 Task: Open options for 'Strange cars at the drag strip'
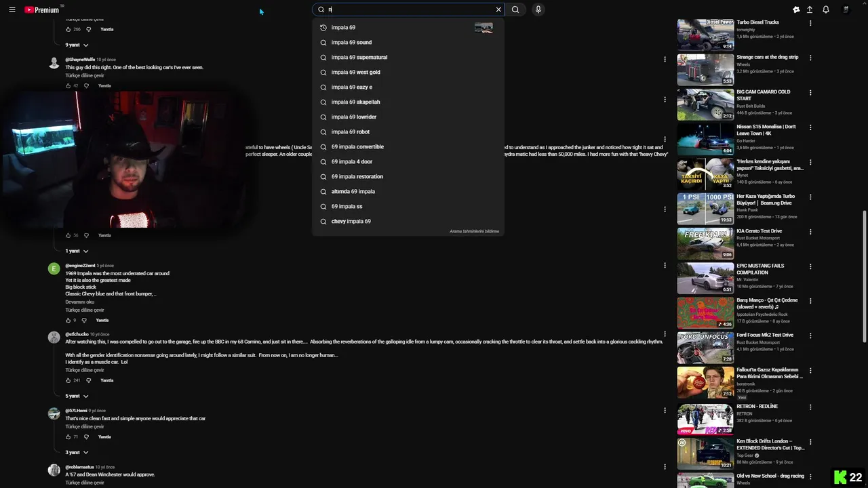pos(810,58)
